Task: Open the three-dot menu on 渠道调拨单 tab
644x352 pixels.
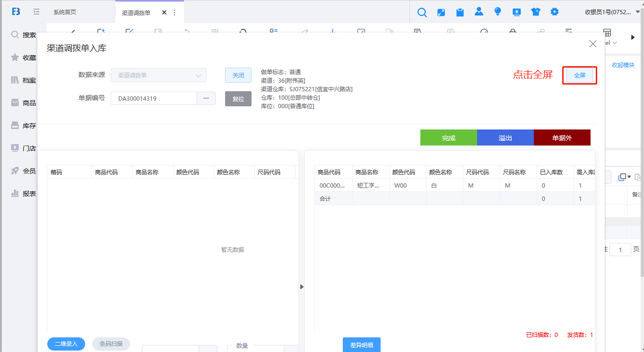Action: (174, 12)
